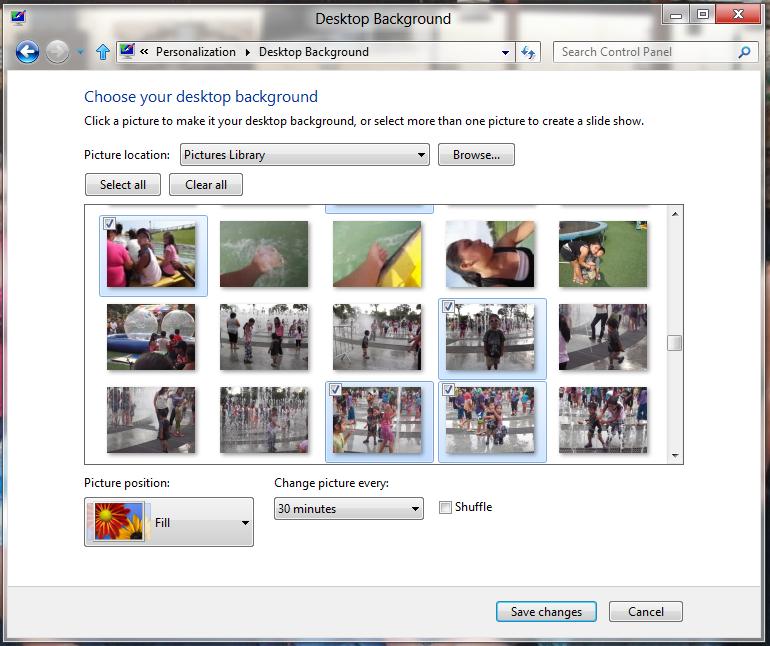
Task: Click the picture list scrollbar thumb
Action: (675, 343)
